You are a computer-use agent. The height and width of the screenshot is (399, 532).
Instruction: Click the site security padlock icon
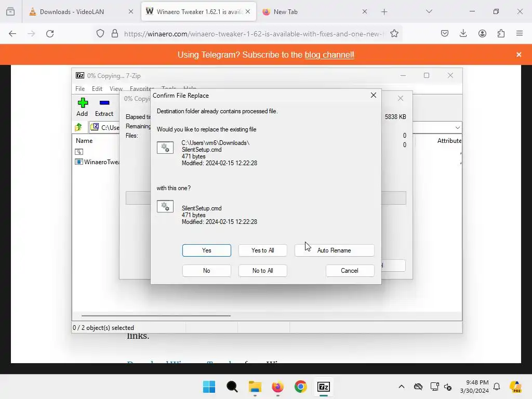[x=115, y=34]
